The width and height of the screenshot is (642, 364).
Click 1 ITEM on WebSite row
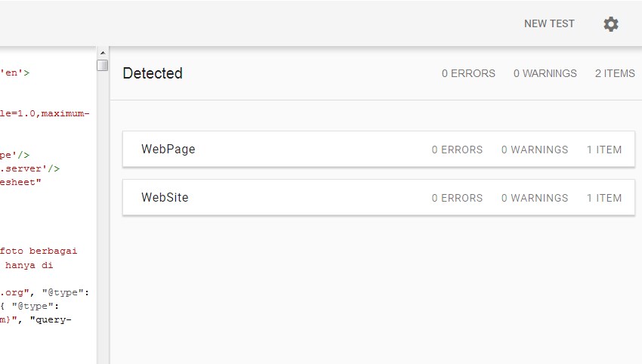[604, 198]
